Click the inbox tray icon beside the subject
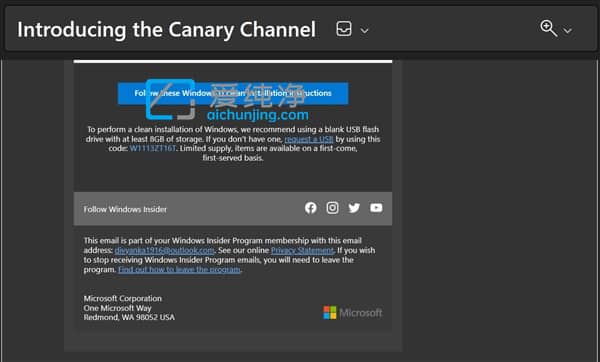Screen dimensions: 600x362 coord(344,29)
